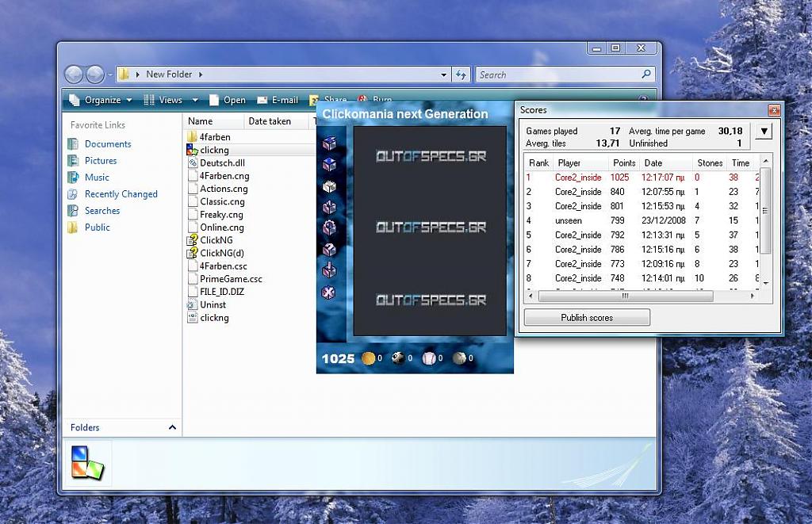The image size is (812, 524).
Task: Select the Freaky.cng file
Action: [x=216, y=214]
